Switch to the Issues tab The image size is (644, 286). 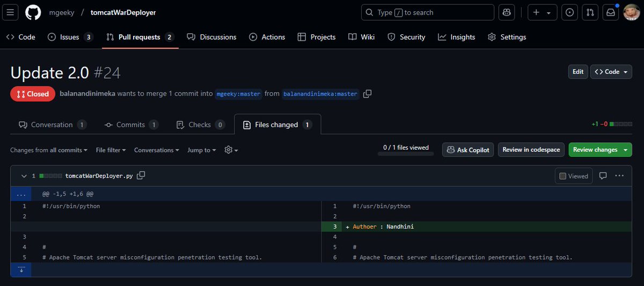tap(70, 37)
